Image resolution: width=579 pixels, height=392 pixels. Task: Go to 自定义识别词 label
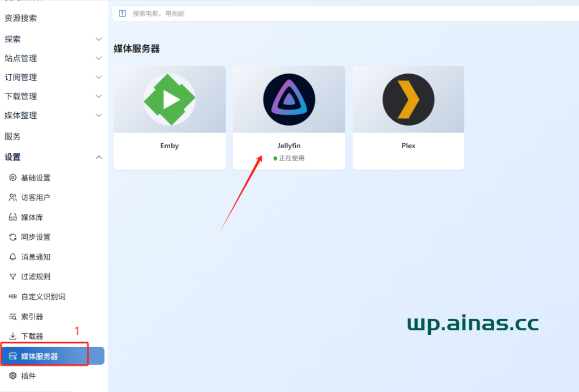pyautogui.click(x=43, y=296)
